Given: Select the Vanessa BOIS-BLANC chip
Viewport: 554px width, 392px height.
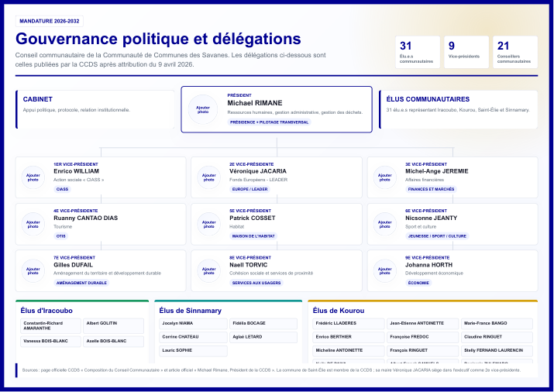Looking at the screenshot, I should 50,342.
